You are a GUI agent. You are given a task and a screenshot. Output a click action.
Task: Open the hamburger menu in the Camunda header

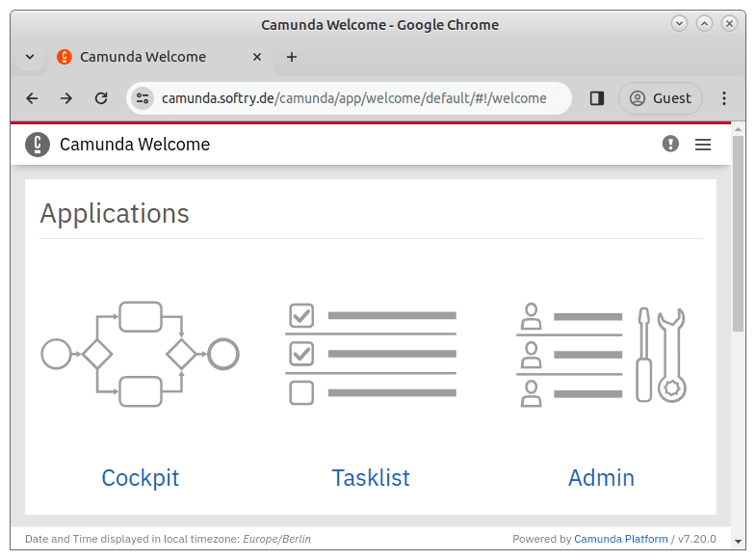(702, 145)
